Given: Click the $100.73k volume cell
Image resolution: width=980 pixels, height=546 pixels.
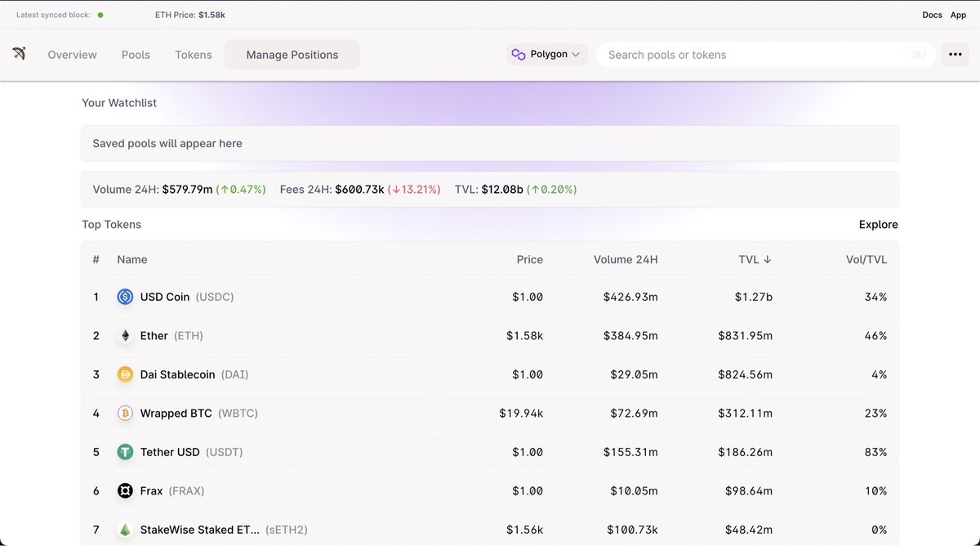Looking at the screenshot, I should (632, 530).
